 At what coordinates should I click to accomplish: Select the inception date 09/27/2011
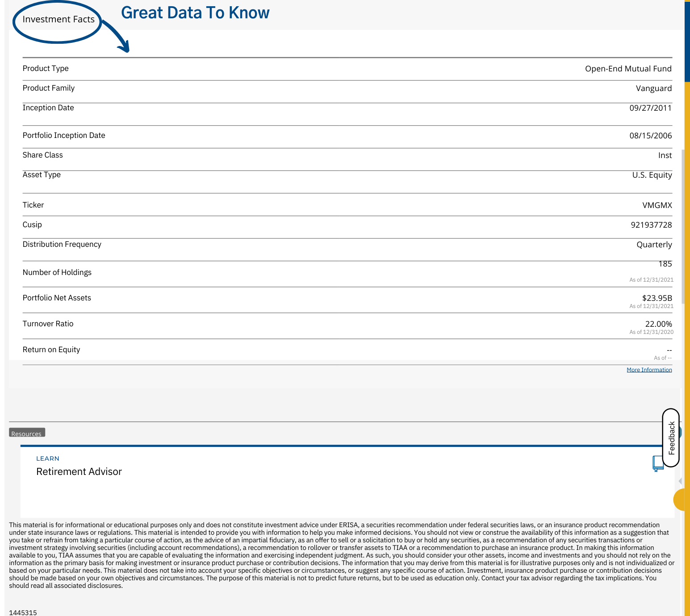pos(651,108)
